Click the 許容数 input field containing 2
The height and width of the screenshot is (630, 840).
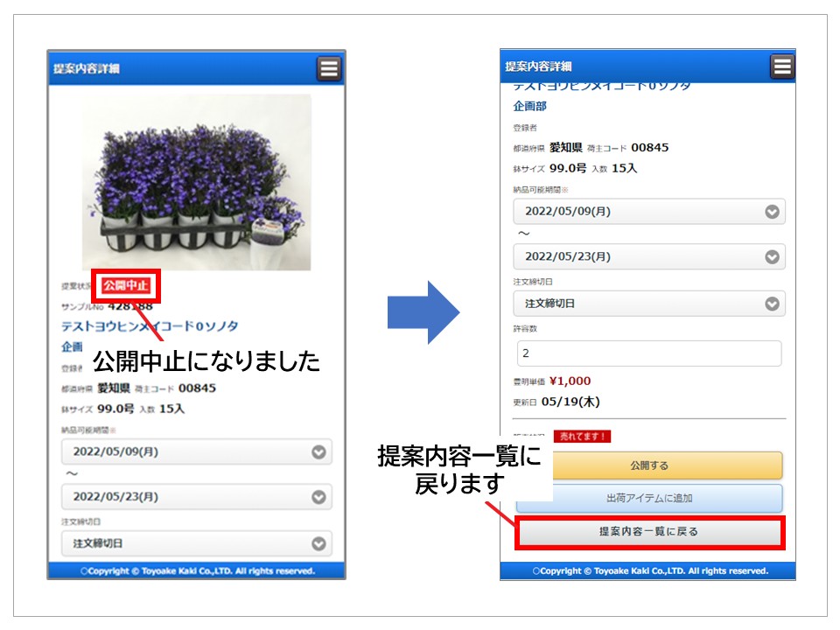coord(648,353)
